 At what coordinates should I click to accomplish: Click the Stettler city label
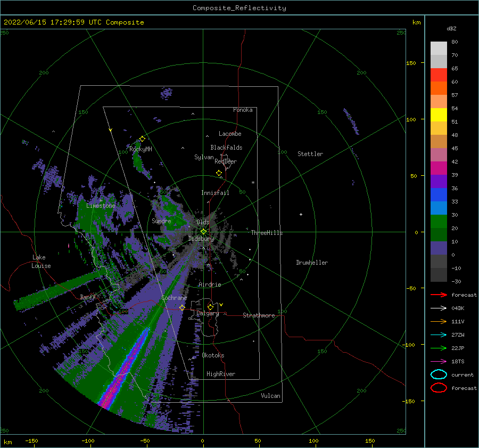(x=310, y=154)
